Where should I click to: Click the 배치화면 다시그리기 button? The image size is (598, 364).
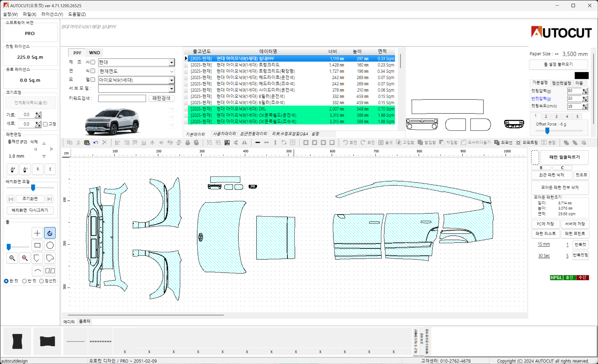coord(30,210)
